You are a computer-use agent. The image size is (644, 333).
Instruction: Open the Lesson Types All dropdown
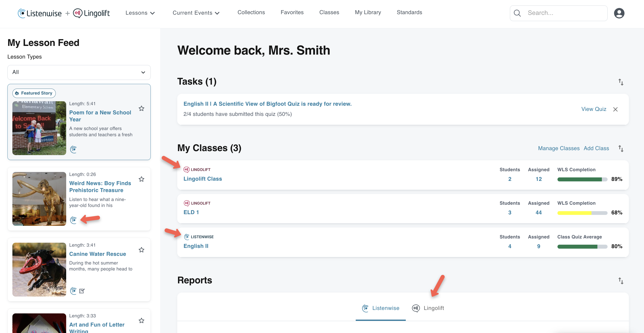click(x=79, y=72)
